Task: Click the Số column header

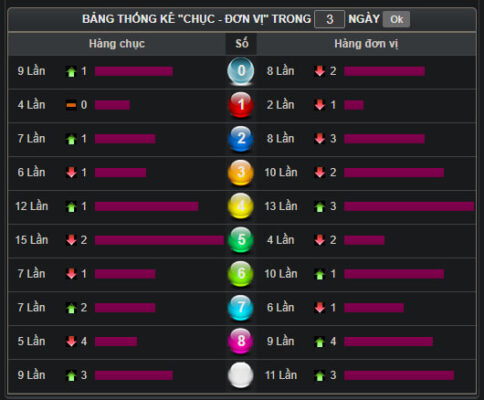Action: pyautogui.click(x=242, y=44)
